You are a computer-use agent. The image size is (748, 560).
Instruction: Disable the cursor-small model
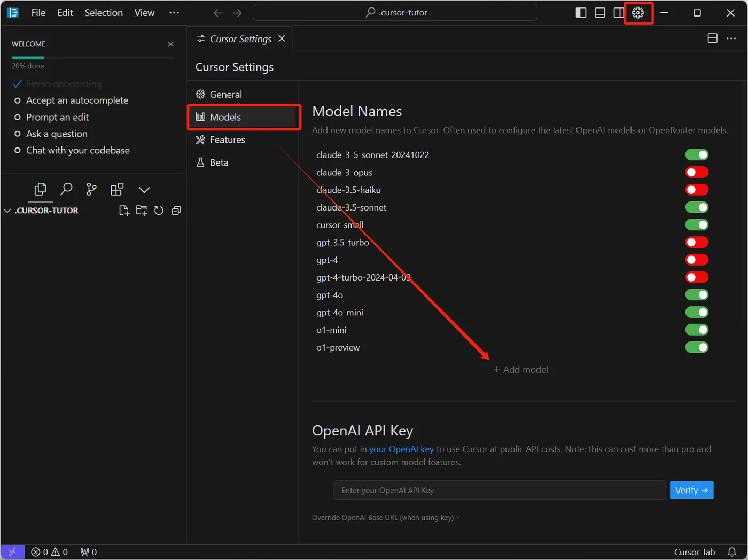(697, 225)
